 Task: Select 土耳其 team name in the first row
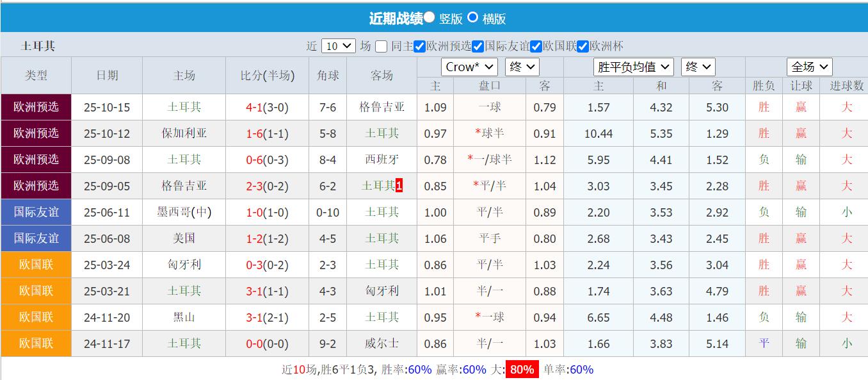point(184,107)
